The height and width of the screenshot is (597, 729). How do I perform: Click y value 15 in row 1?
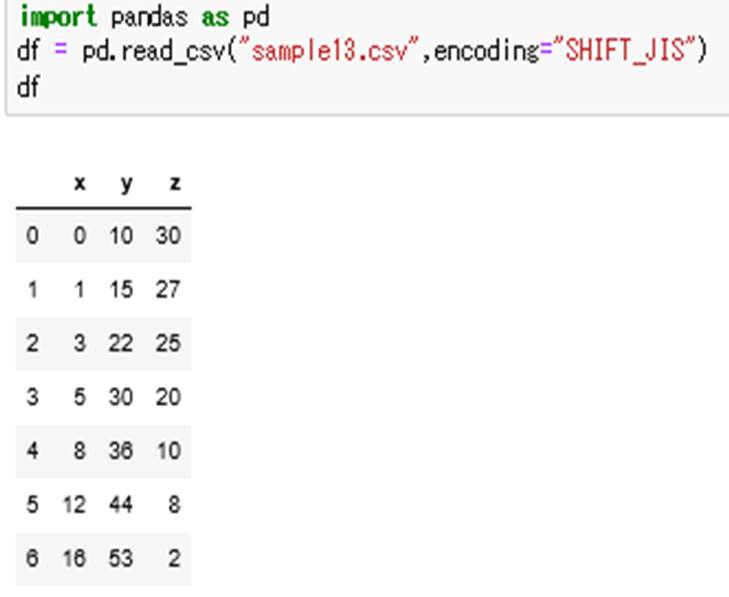(121, 289)
